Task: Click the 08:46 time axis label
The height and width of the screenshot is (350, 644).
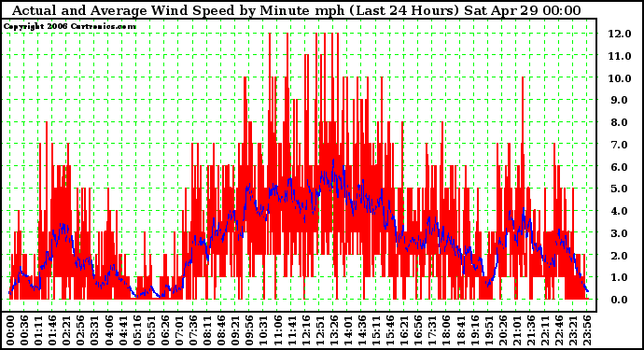Action: coord(221,330)
